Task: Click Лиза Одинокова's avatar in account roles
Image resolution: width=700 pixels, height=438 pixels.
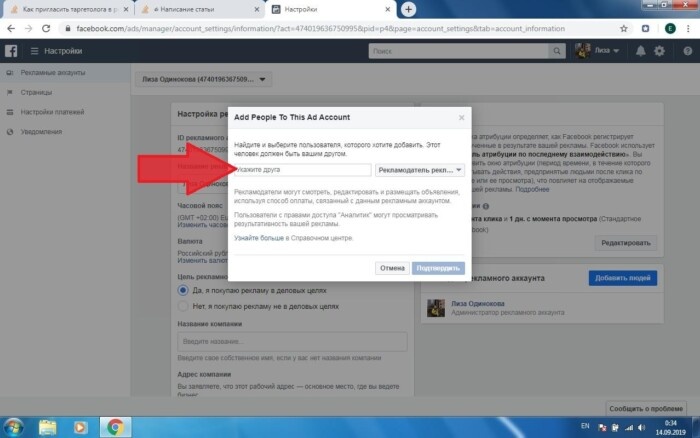Action: coord(436,308)
